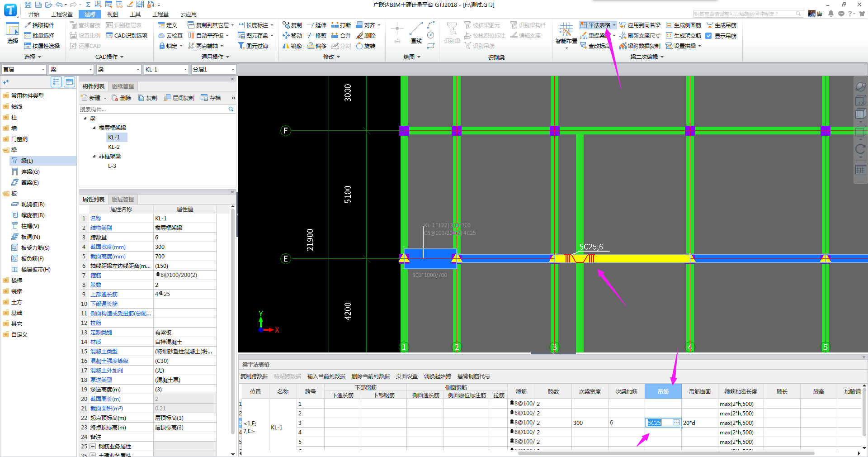The width and height of the screenshot is (868, 457).
Task: Click 应用到同名梁 apply to same-name beams
Action: coord(640,25)
